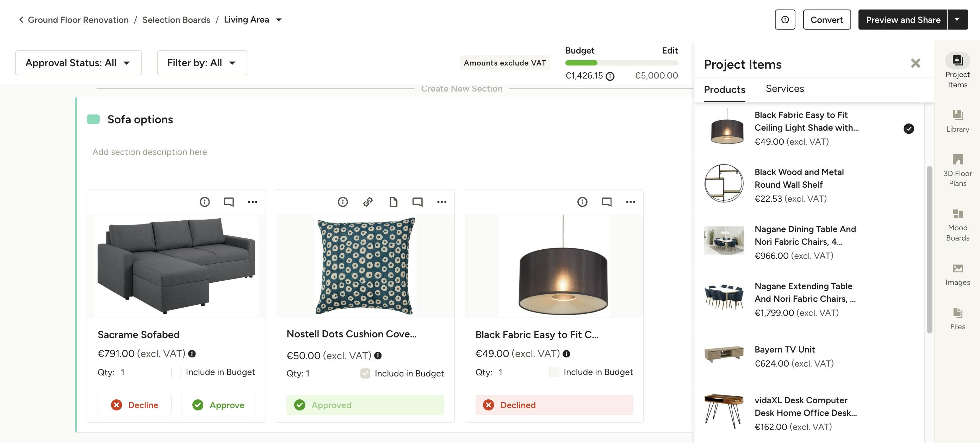Approve the Sacrame Sofabed

pos(218,405)
